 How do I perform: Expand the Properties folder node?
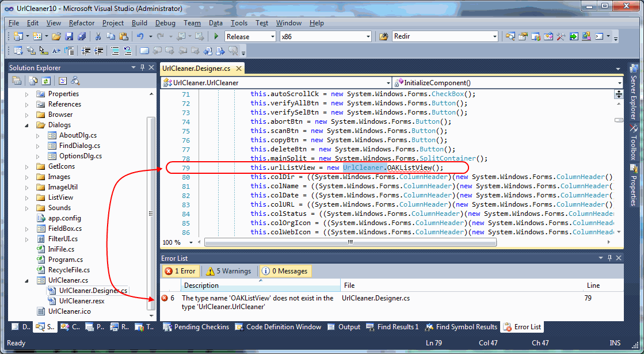tap(26, 94)
